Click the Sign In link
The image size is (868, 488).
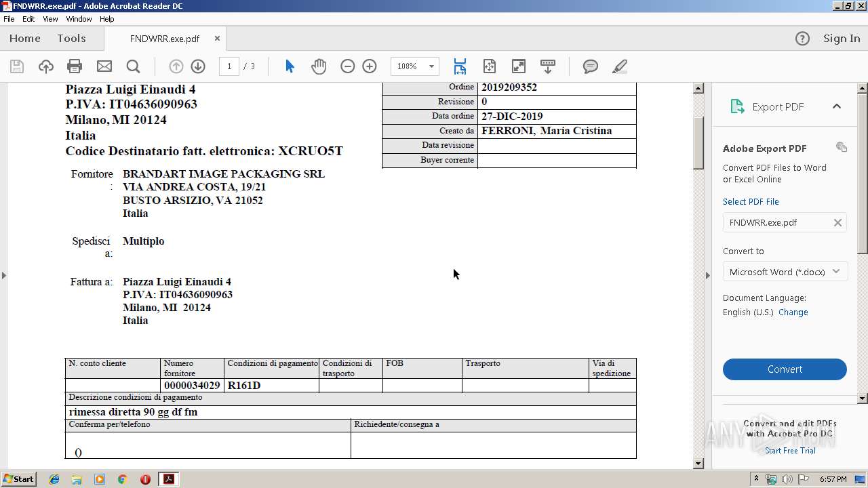pyautogui.click(x=842, y=39)
